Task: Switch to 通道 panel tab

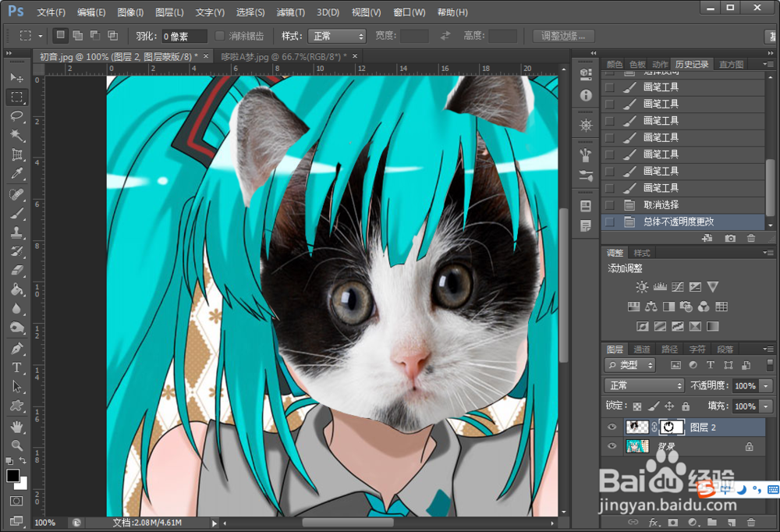Action: (642, 349)
